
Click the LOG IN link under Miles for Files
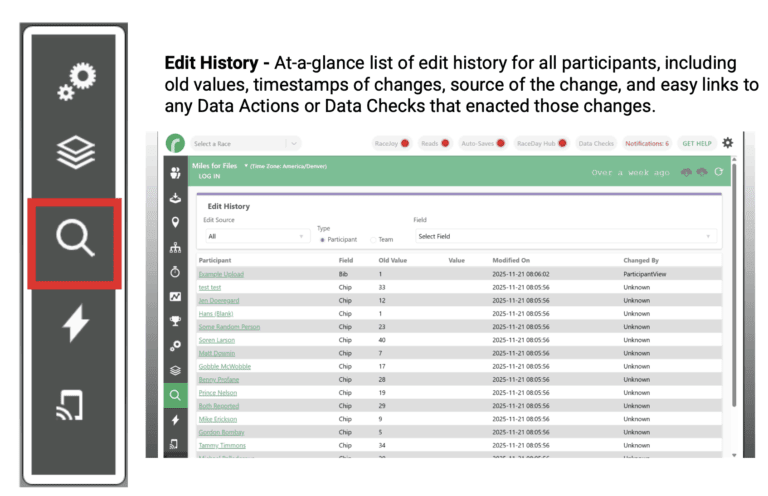click(209, 176)
